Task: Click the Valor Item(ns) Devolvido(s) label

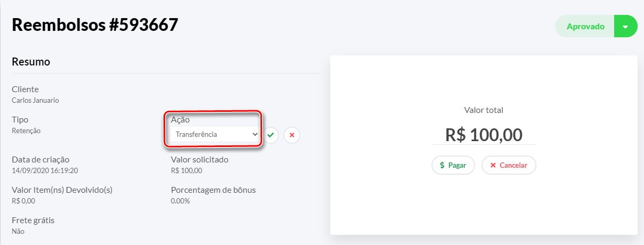Action: pyautogui.click(x=62, y=190)
